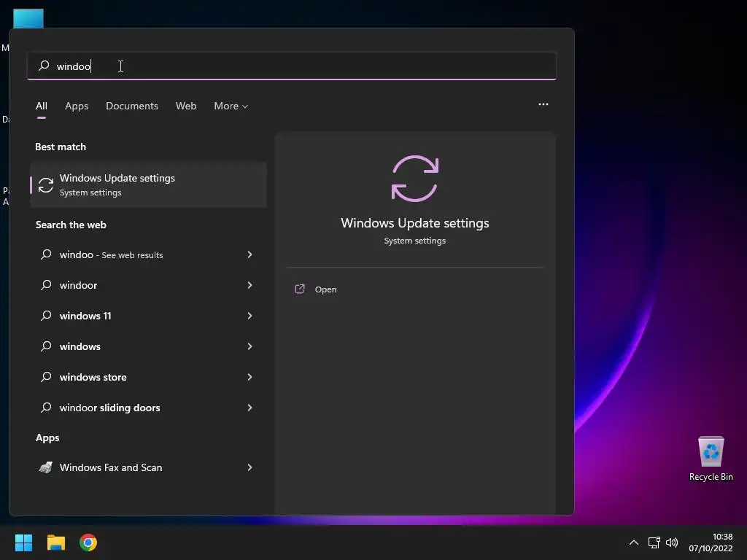Click the search icon beside 'windoor sliding doors'

pos(46,407)
